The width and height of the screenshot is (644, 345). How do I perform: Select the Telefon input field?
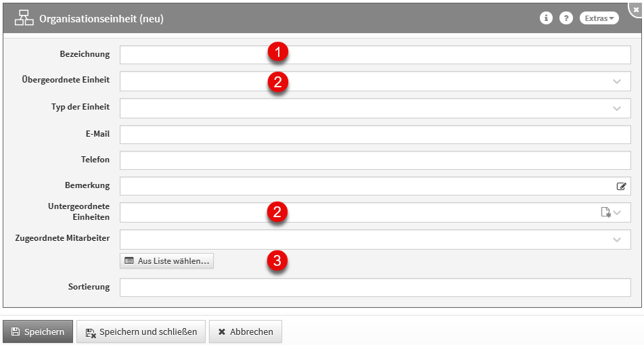tap(375, 160)
